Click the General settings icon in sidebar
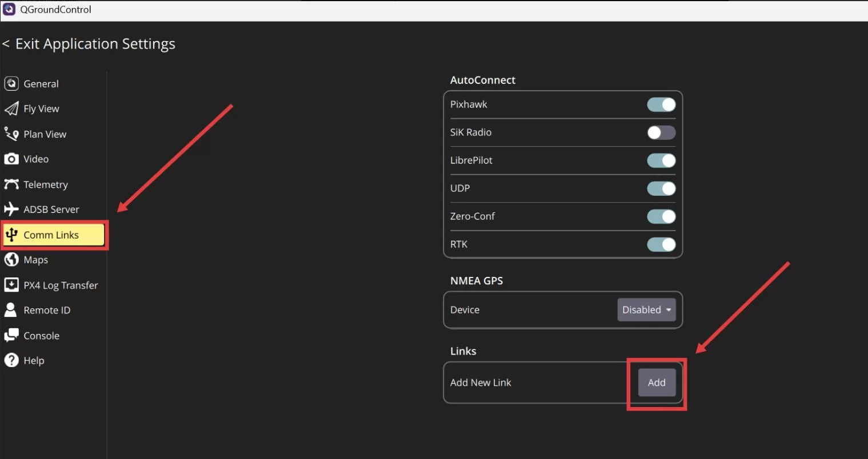The width and height of the screenshot is (868, 459). tap(11, 83)
